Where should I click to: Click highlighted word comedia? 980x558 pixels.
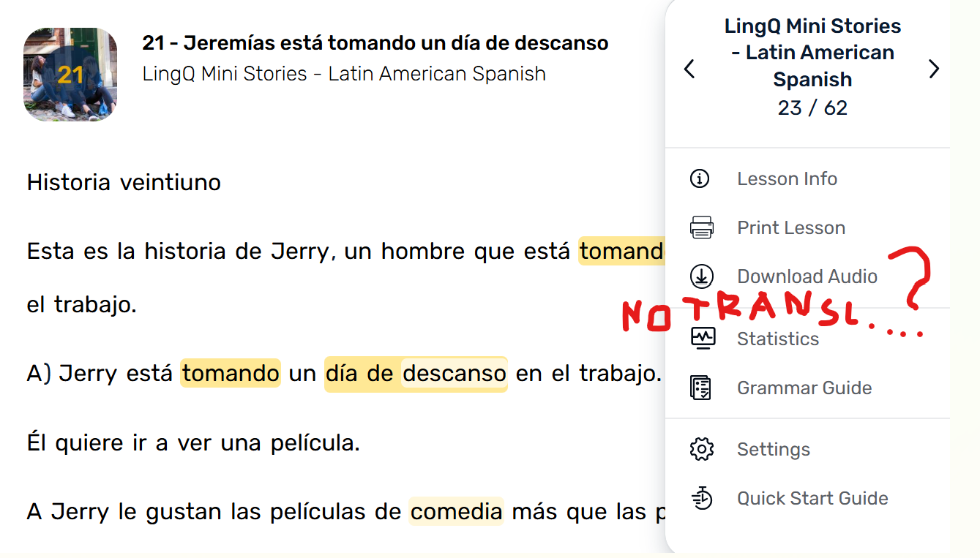click(456, 511)
